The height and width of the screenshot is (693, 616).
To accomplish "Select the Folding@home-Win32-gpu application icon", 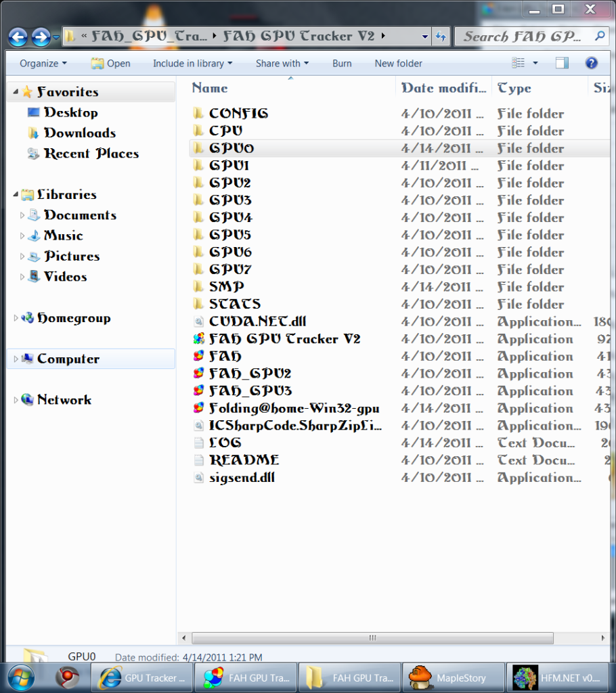I will pos(198,408).
